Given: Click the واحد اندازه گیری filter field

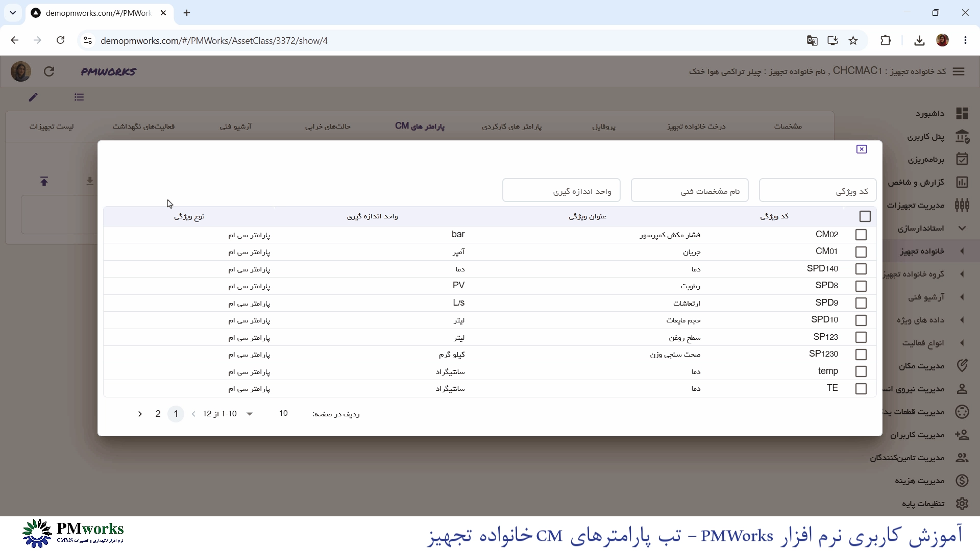Looking at the screenshot, I should (561, 190).
